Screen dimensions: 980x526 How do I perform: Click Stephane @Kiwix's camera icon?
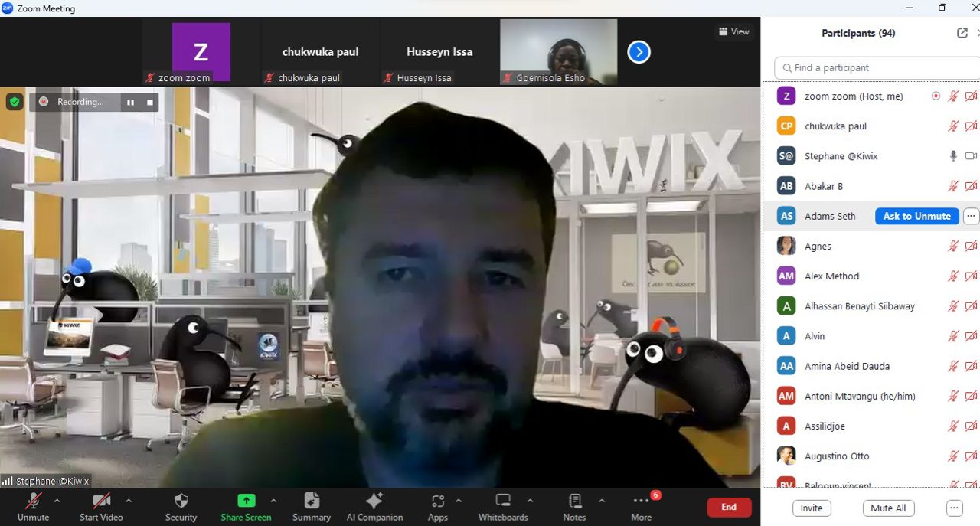971,156
